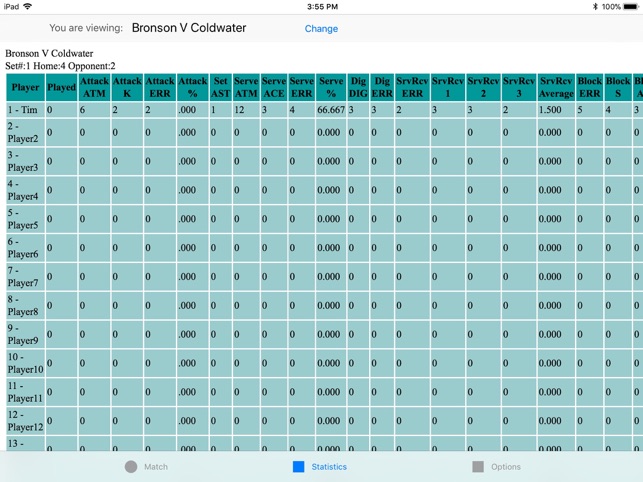Tap the Options tab gray square icon
643x482 pixels.
click(478, 467)
